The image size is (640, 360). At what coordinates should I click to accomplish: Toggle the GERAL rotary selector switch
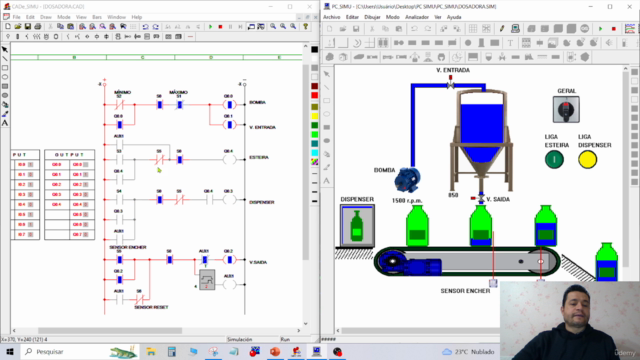(566, 109)
